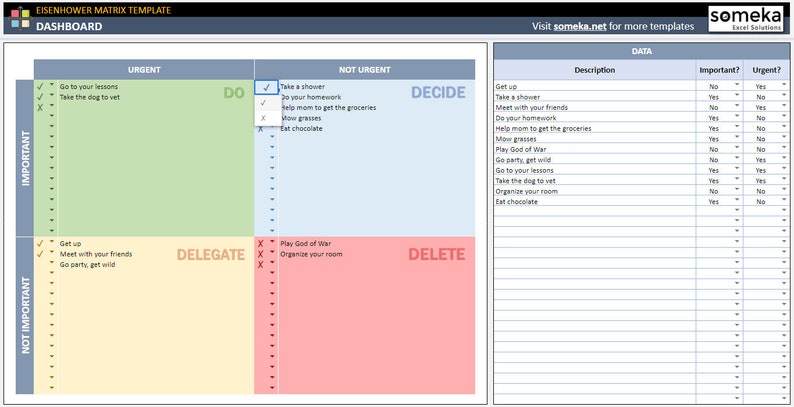Image resolution: width=794 pixels, height=407 pixels.
Task: Click Organize your room in DELETE quadrant
Action: pyautogui.click(x=311, y=254)
